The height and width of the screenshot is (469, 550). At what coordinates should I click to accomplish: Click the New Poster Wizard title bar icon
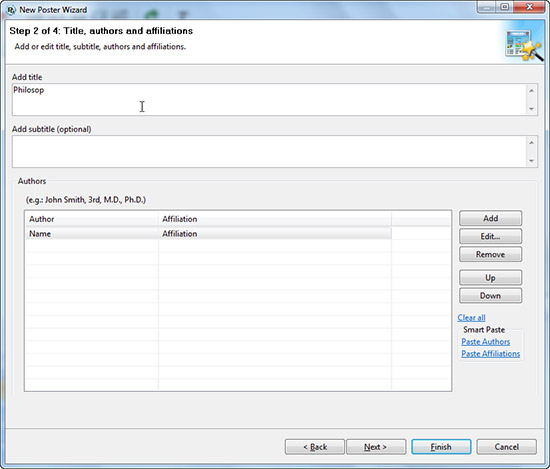(x=11, y=10)
